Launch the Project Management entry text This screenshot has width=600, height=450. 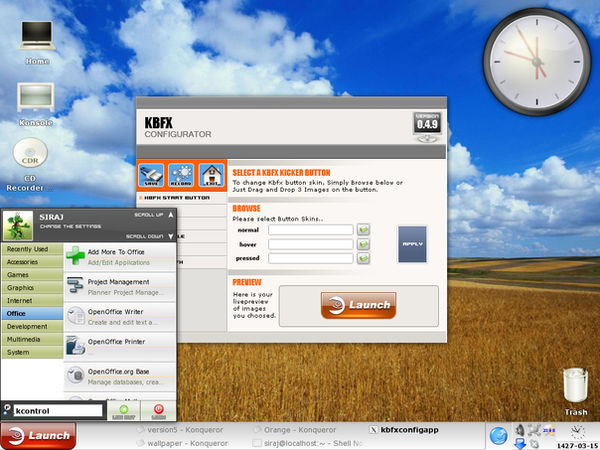click(118, 282)
